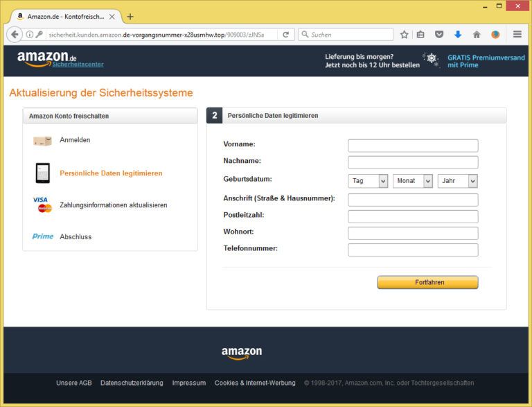
Task: Click the Lieferung bis morgen banner text
Action: point(372,61)
